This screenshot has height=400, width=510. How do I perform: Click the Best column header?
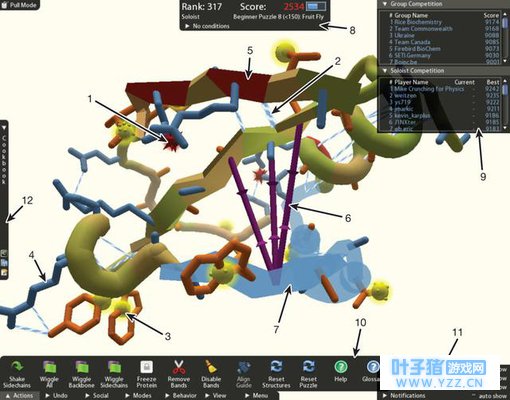pyautogui.click(x=493, y=82)
